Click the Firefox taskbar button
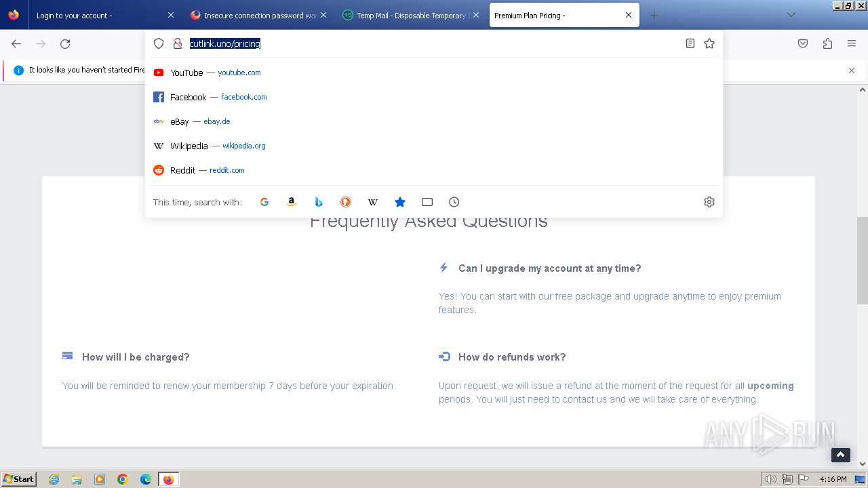Screen dimensions: 868x488 (168, 479)
